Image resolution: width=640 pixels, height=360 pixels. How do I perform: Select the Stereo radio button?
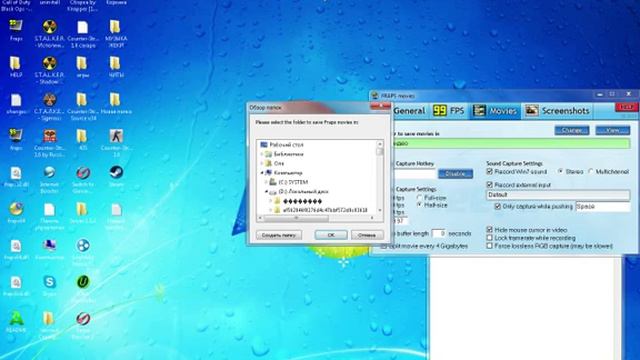pyautogui.click(x=560, y=171)
